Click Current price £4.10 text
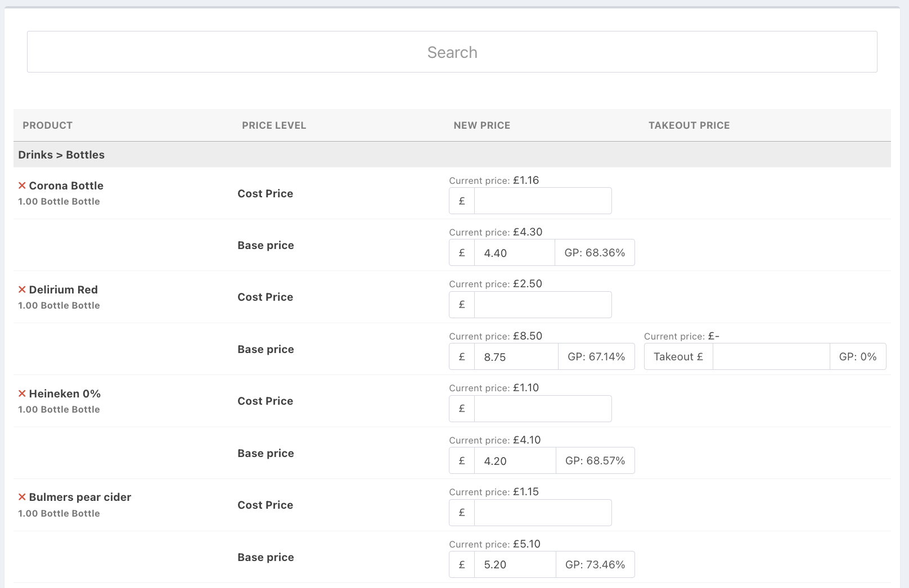 tap(495, 440)
